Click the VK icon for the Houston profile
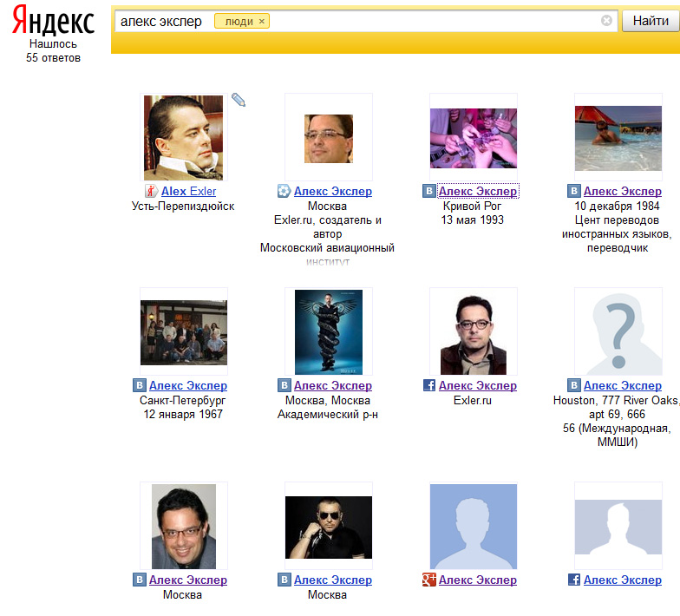This screenshot has width=680, height=616. click(573, 386)
